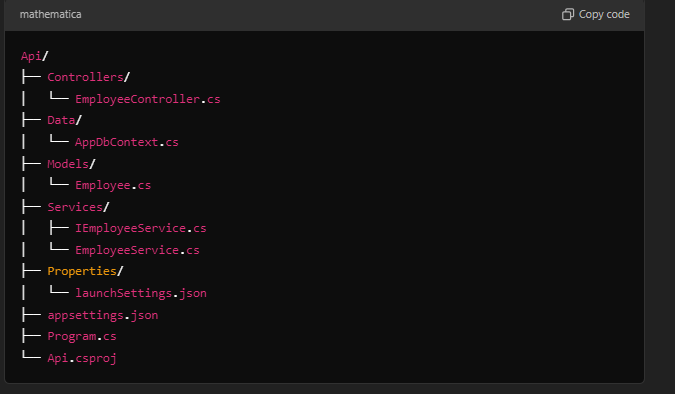Click the Employee.cs file name

113,185
